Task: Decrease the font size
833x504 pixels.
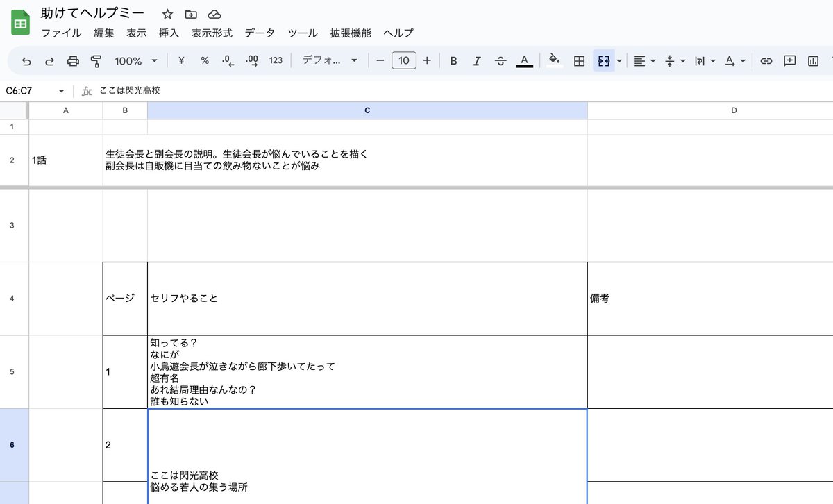Action: [x=380, y=60]
